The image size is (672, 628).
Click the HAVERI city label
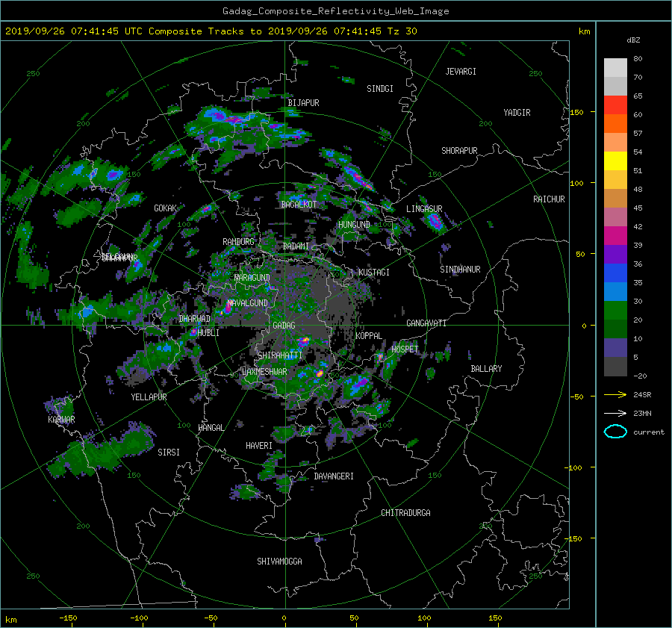(259, 446)
